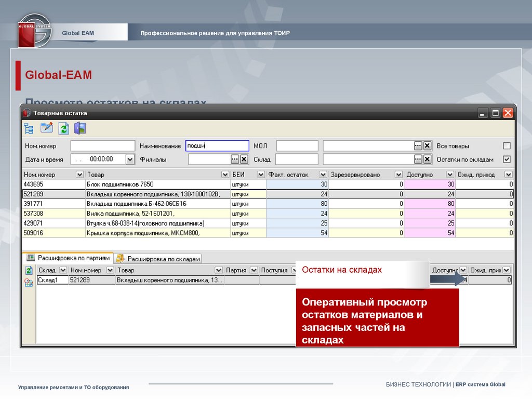Click refresh icon in the lower detail panel

(x=29, y=270)
